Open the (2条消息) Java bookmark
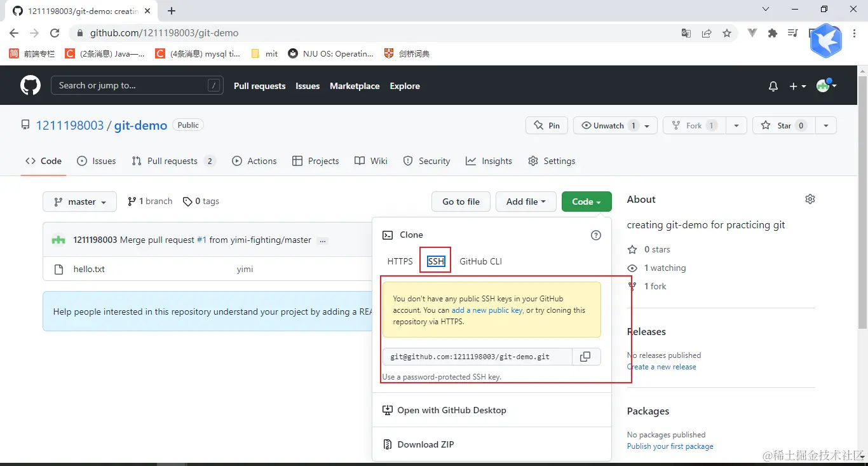The height and width of the screenshot is (466, 868). [105, 54]
